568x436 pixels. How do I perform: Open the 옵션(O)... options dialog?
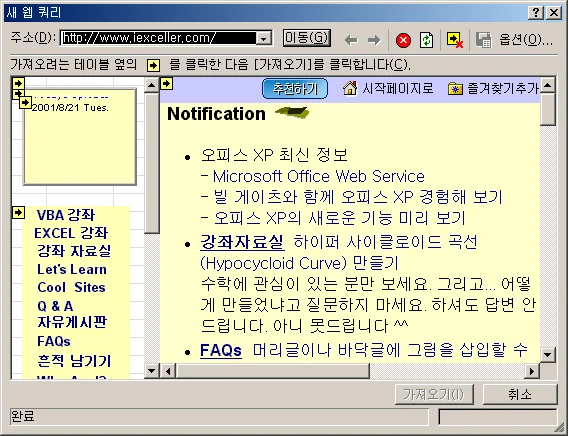point(526,39)
